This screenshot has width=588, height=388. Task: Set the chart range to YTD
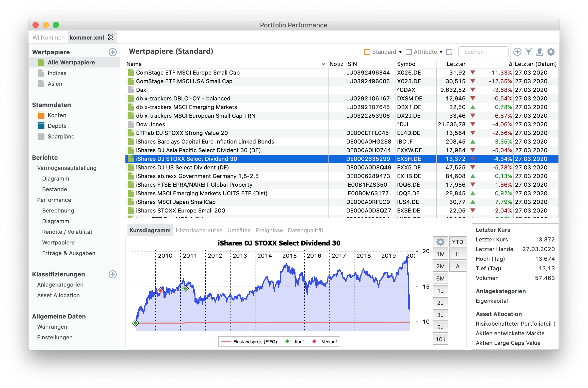tap(458, 242)
